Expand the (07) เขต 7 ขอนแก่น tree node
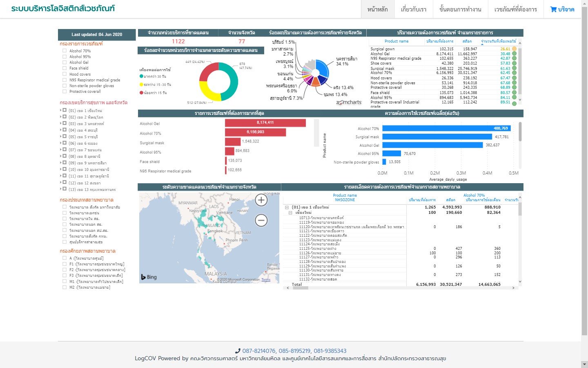 [x=61, y=150]
